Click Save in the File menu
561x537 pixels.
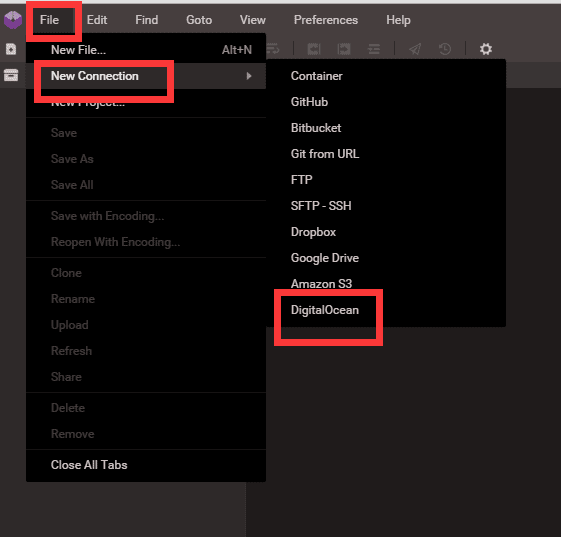coord(146,133)
